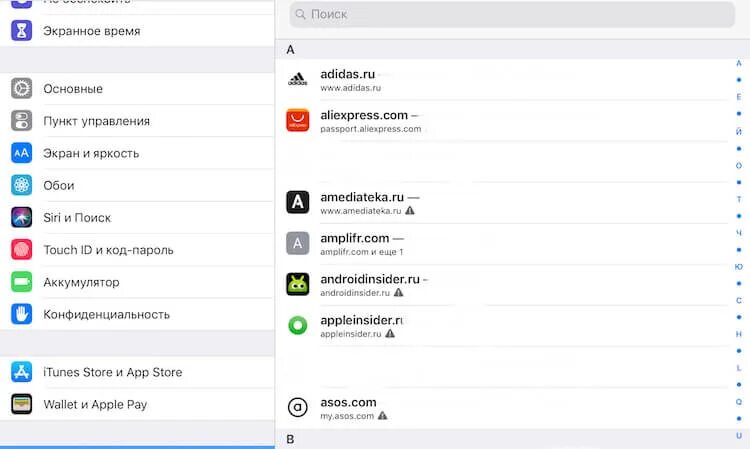Screen dimensions: 750x449
Task: Open Аккумулятор settings
Action: pyautogui.click(x=137, y=282)
